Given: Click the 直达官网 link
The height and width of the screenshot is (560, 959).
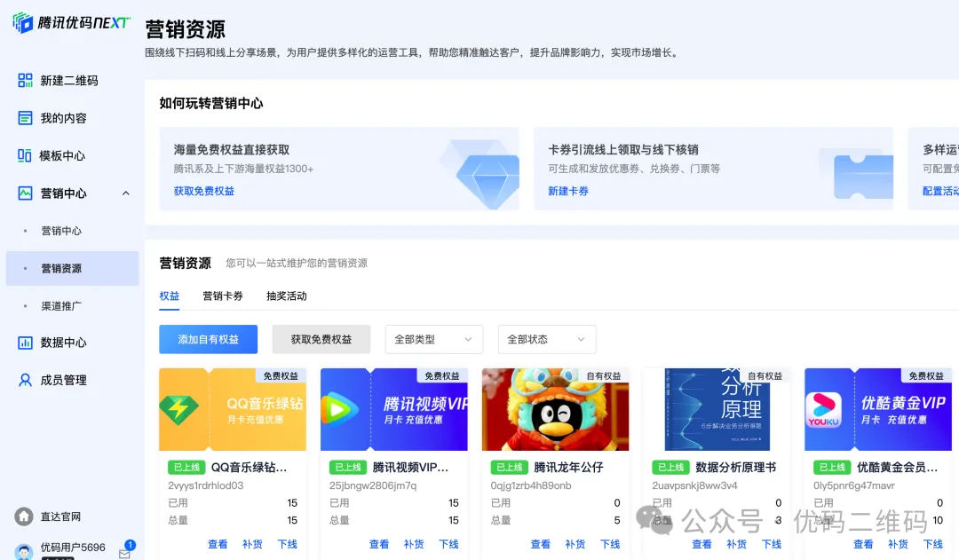Looking at the screenshot, I should (x=60, y=517).
